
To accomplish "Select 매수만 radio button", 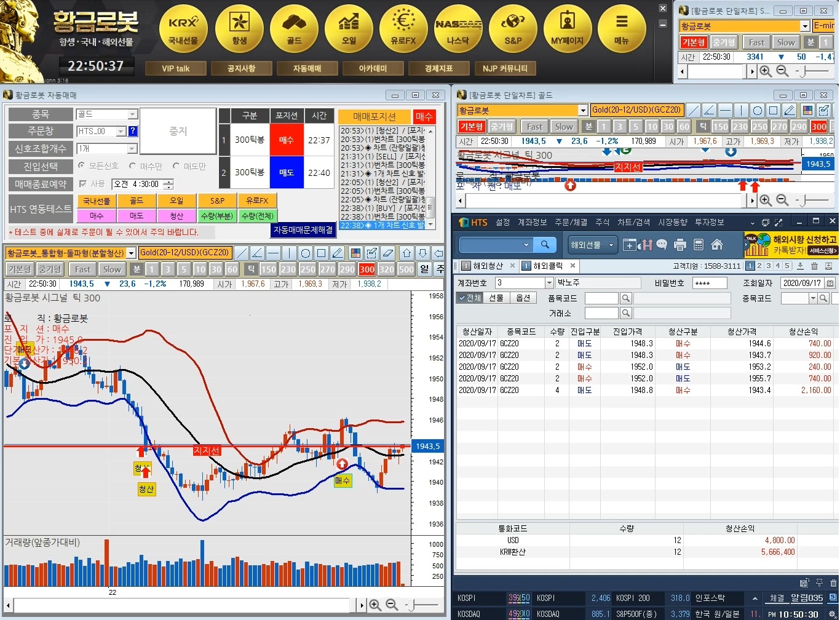I will (132, 166).
